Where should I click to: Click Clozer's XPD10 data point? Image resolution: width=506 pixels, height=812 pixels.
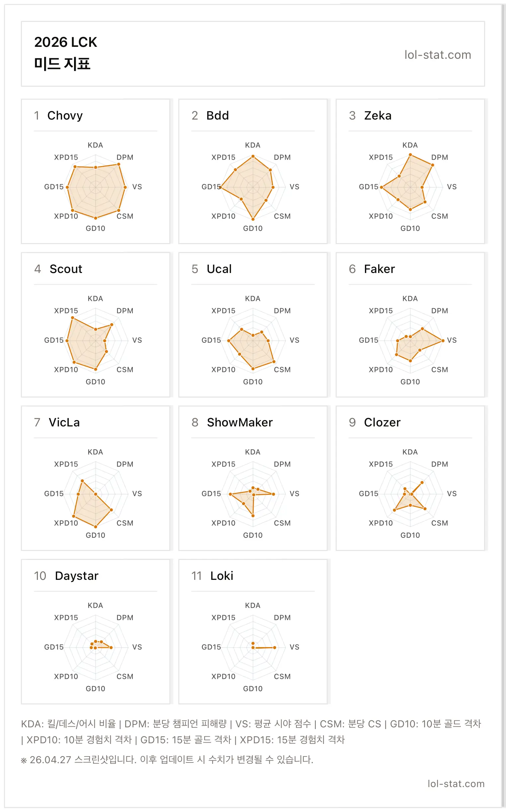pyautogui.click(x=394, y=510)
